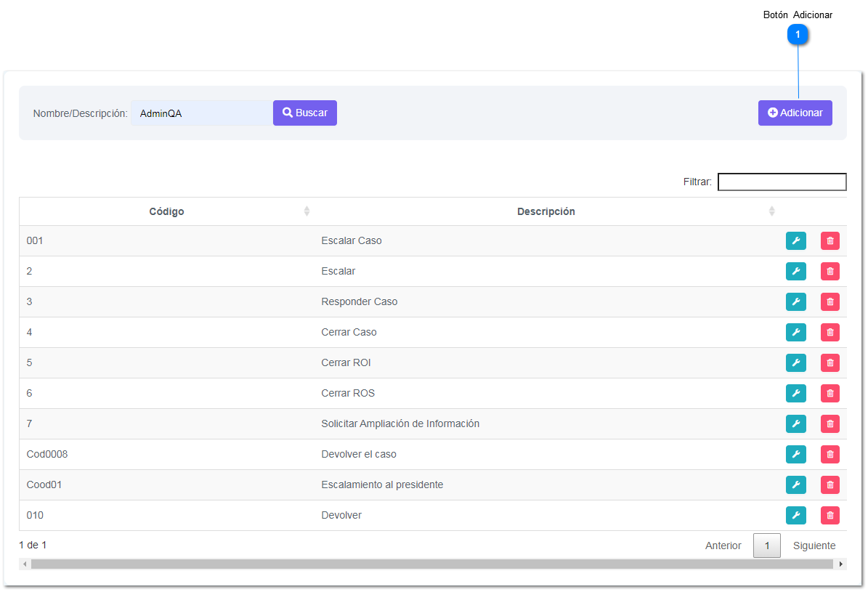Delete the Devolver el caso row

[830, 455]
